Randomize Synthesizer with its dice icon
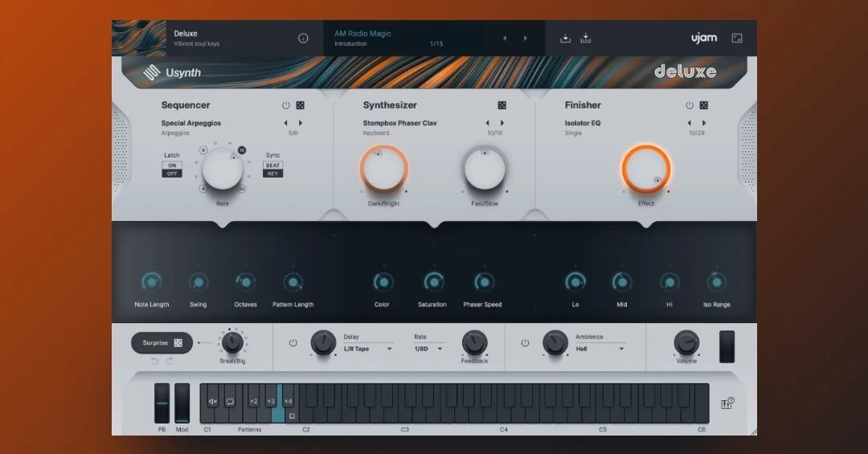The width and height of the screenshot is (868, 454). click(x=502, y=105)
